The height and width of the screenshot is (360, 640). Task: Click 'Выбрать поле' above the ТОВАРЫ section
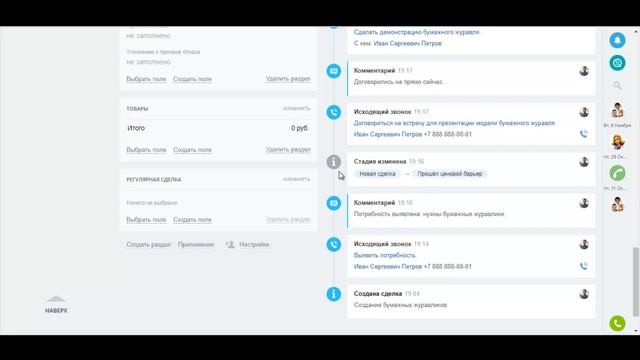coord(146,79)
